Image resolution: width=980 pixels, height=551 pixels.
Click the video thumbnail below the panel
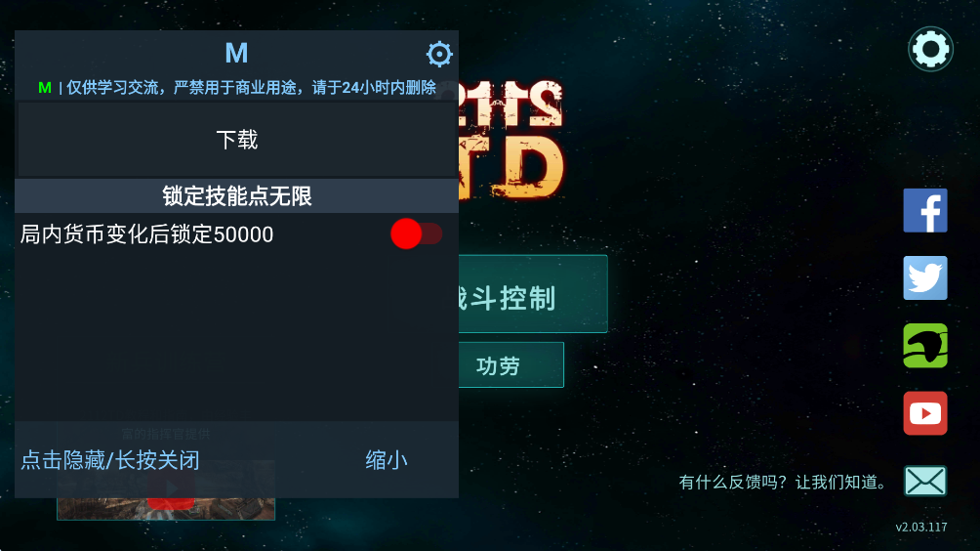point(166,509)
